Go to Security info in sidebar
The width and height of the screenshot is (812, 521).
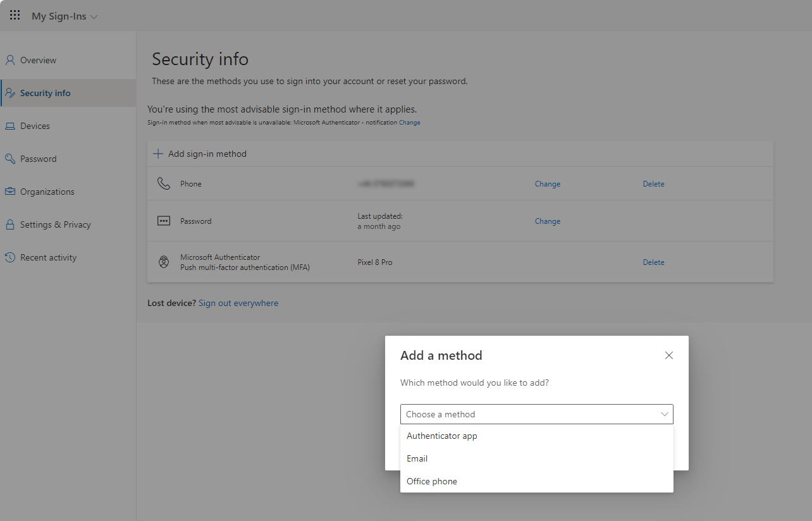[45, 93]
